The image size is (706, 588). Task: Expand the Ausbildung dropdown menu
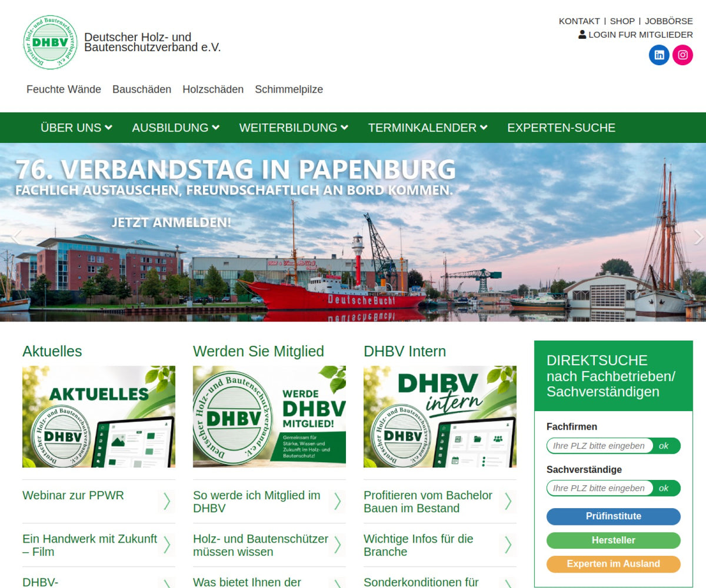(x=176, y=128)
